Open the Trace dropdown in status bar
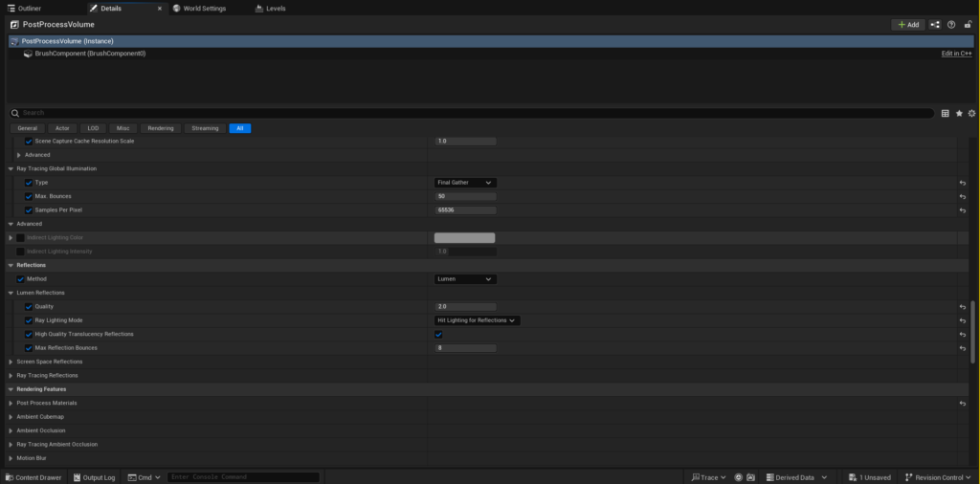 tap(708, 477)
